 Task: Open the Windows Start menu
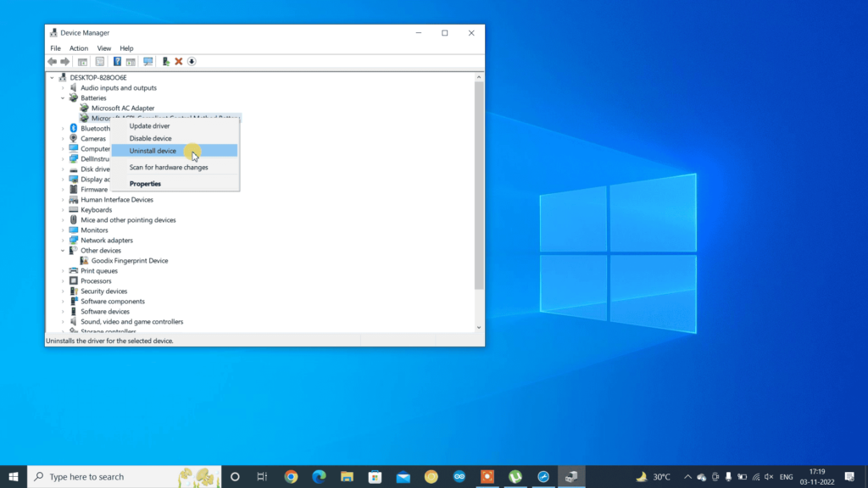pyautogui.click(x=14, y=476)
